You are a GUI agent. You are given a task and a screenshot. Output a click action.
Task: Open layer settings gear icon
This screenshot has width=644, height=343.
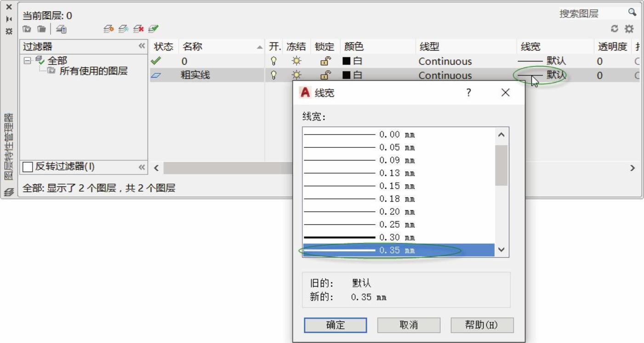629,29
